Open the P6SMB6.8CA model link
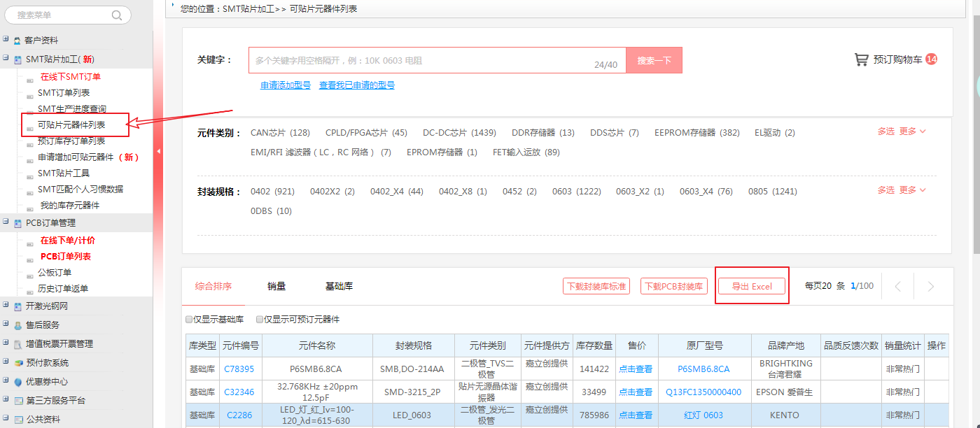 (x=705, y=369)
